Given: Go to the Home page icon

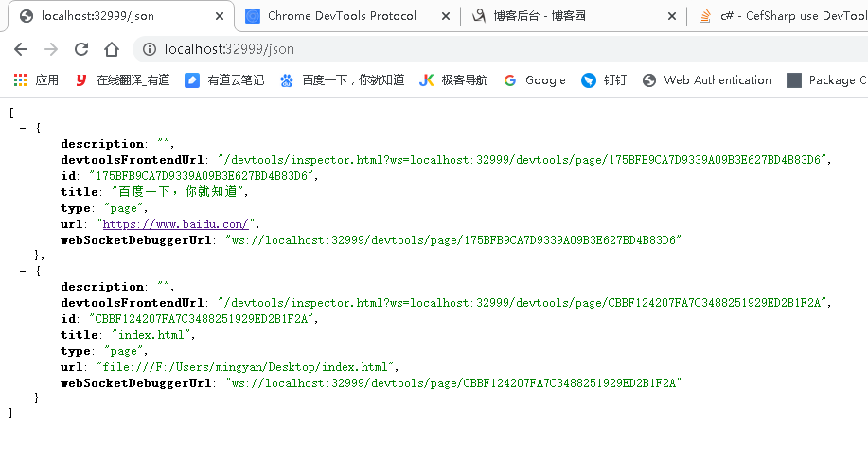Looking at the screenshot, I should pyautogui.click(x=112, y=49).
